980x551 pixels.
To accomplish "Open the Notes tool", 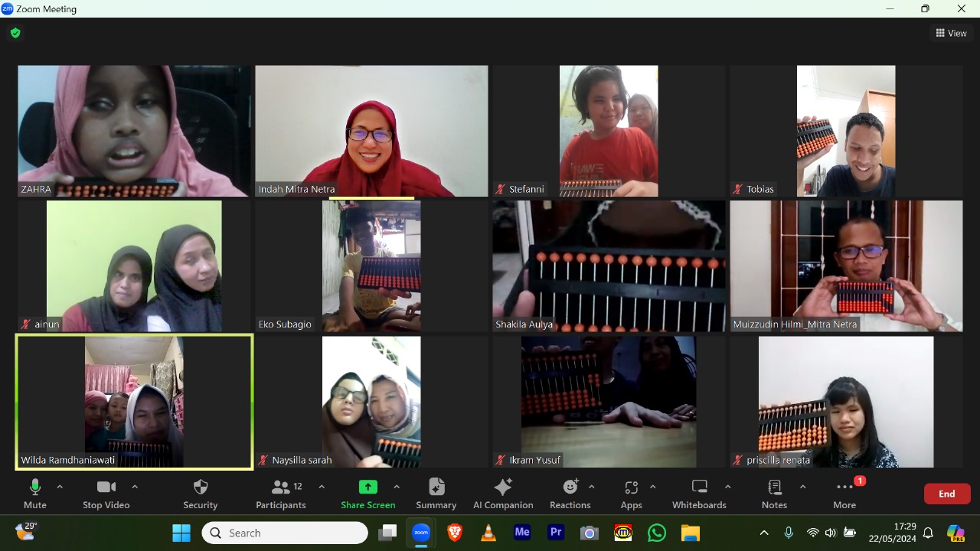I will pos(774,494).
